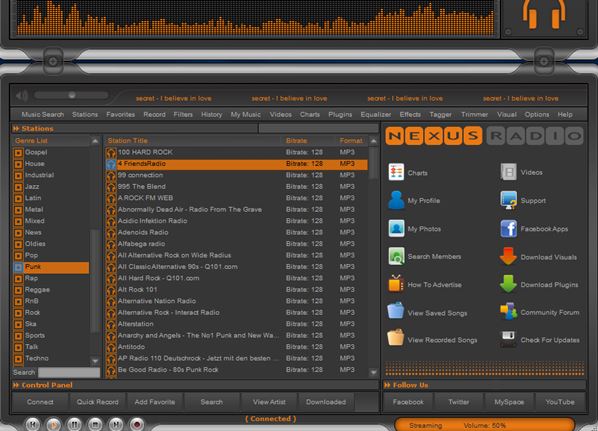
Task: Select station Be Good Radio - 80s Punk Rock
Action: pos(236,370)
